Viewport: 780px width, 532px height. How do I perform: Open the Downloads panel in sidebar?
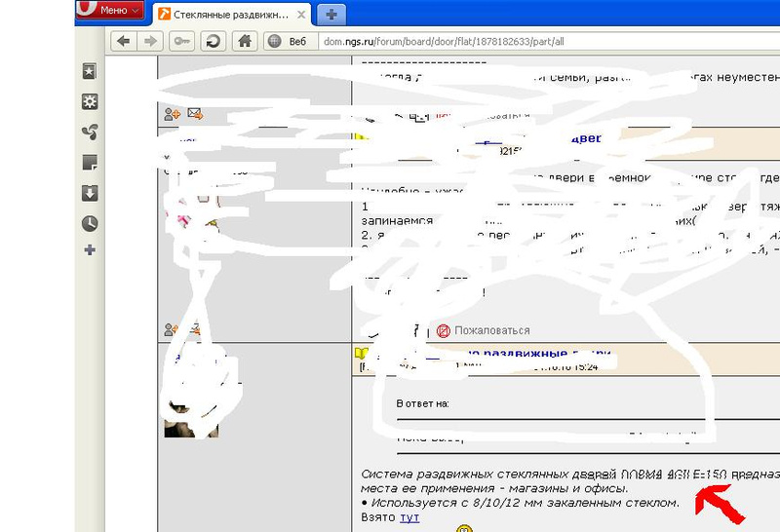click(90, 193)
